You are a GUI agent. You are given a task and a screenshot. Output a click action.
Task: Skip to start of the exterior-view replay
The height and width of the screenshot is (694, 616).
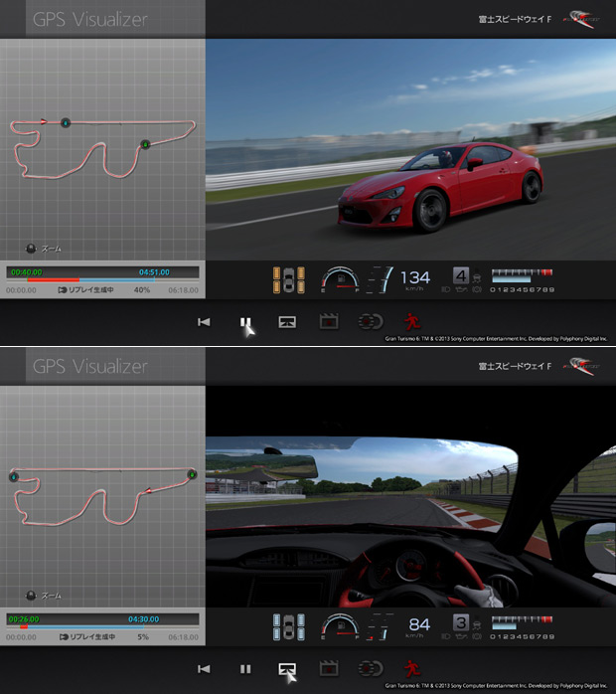click(x=204, y=322)
